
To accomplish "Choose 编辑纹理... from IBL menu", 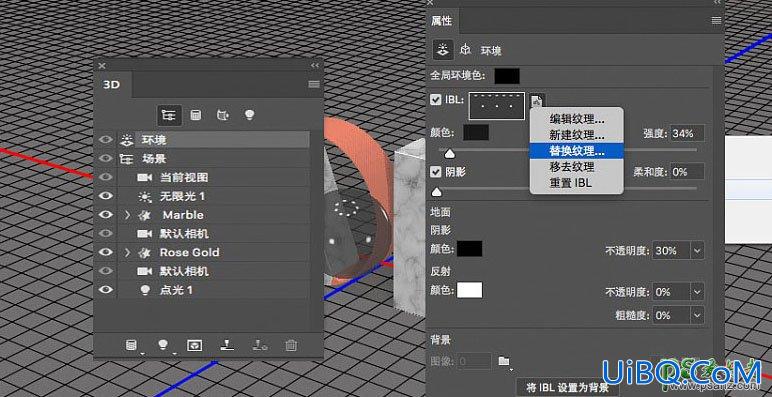I will 577,119.
